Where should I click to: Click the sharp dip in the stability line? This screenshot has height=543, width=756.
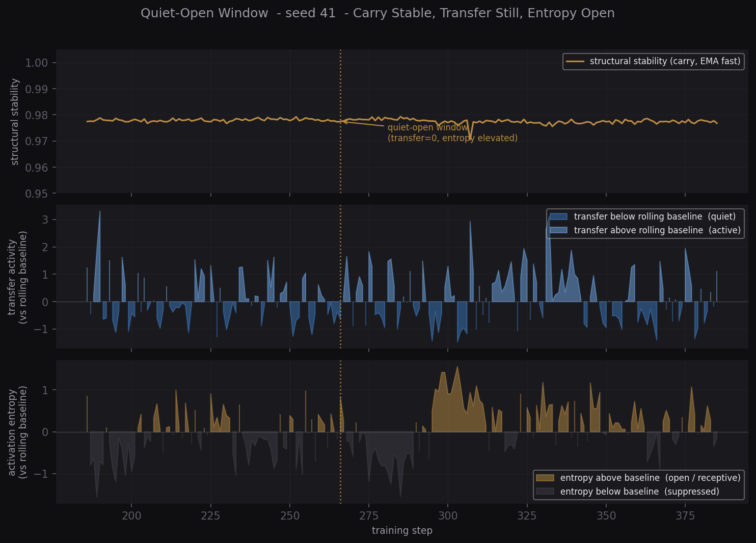click(x=470, y=138)
